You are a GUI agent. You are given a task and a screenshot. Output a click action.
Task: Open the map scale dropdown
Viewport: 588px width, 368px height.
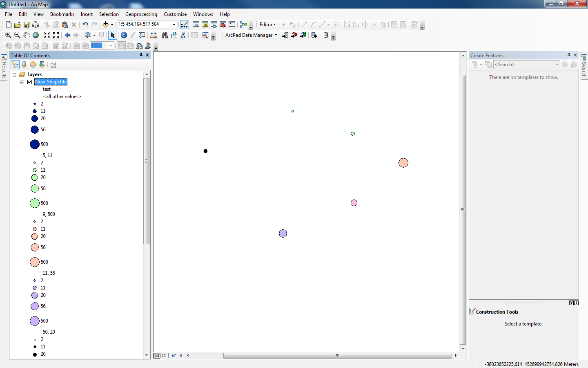(174, 25)
